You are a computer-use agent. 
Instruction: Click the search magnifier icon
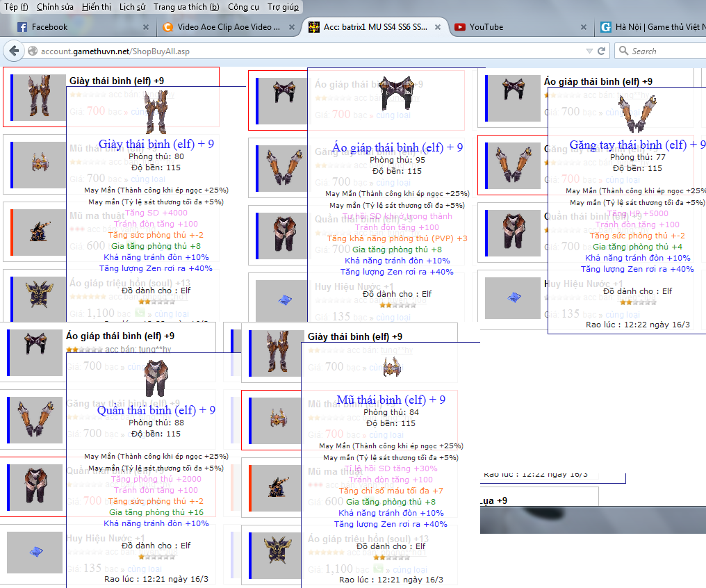pos(623,51)
